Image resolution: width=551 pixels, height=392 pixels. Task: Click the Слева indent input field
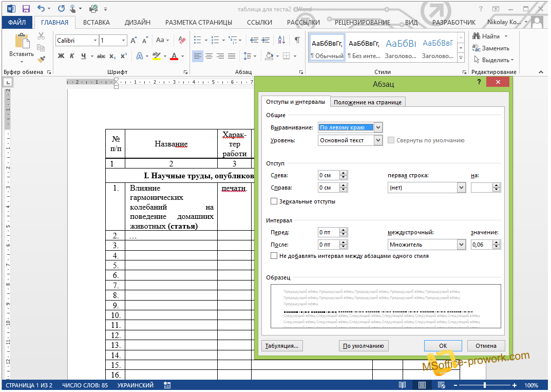(328, 175)
